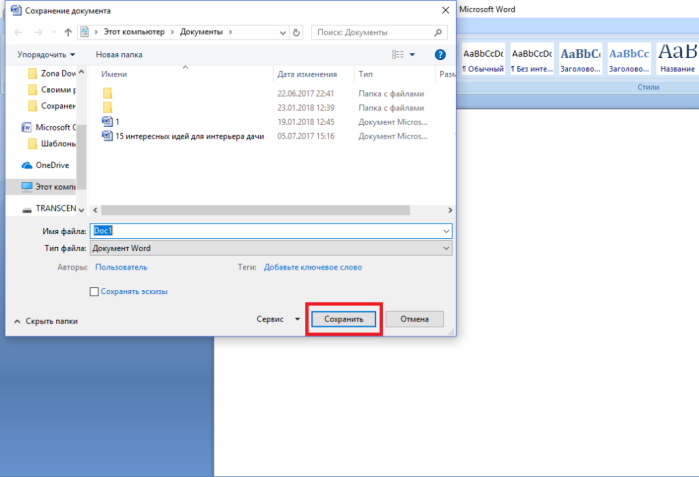Click the up-one-level arrow icon
Screen dimensions: 699x477
tap(68, 32)
